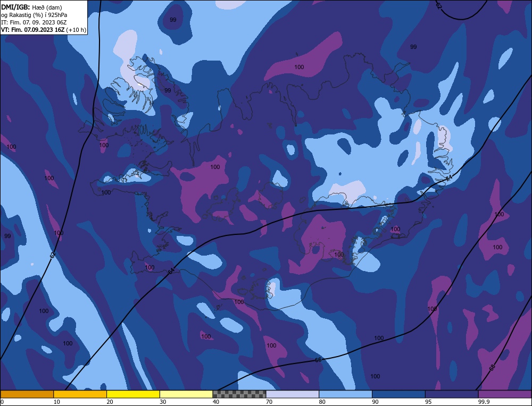The width and height of the screenshot is (532, 406).
Task: Click the dark orange 0–10 legend swatch
Action: click(x=27, y=394)
